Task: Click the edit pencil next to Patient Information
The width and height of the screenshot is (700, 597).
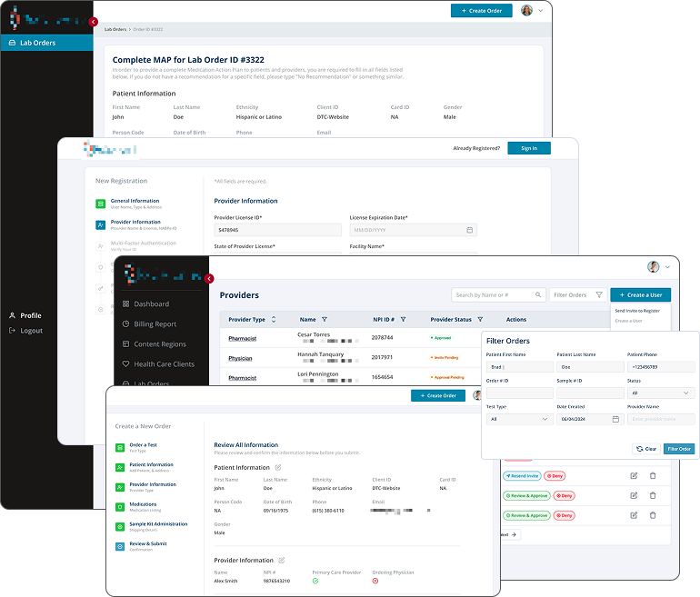Action: 278,467
